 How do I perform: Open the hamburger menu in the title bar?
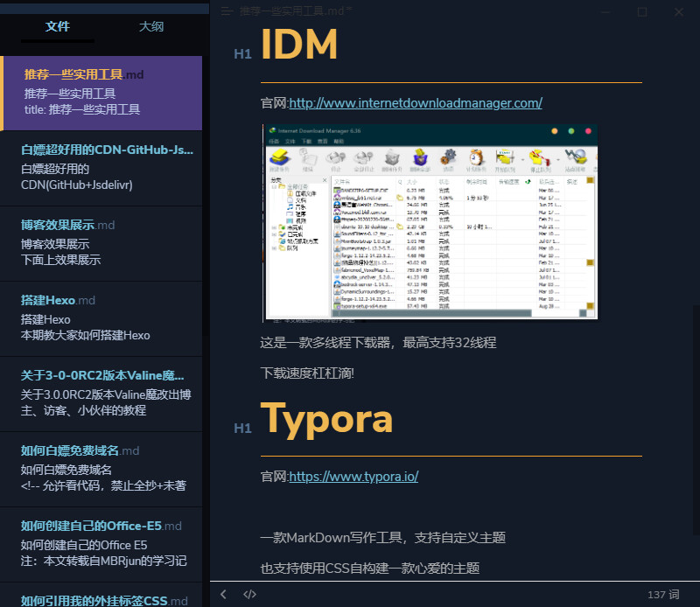click(227, 11)
